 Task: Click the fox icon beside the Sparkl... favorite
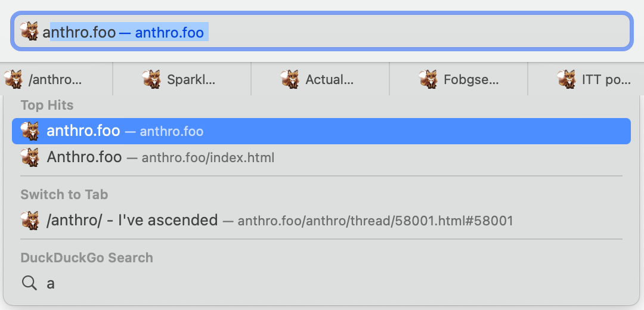pos(151,79)
